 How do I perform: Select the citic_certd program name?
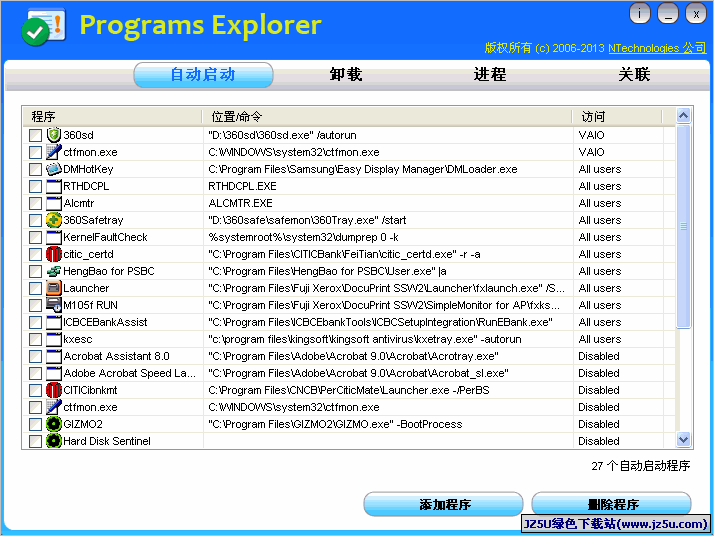coord(88,254)
